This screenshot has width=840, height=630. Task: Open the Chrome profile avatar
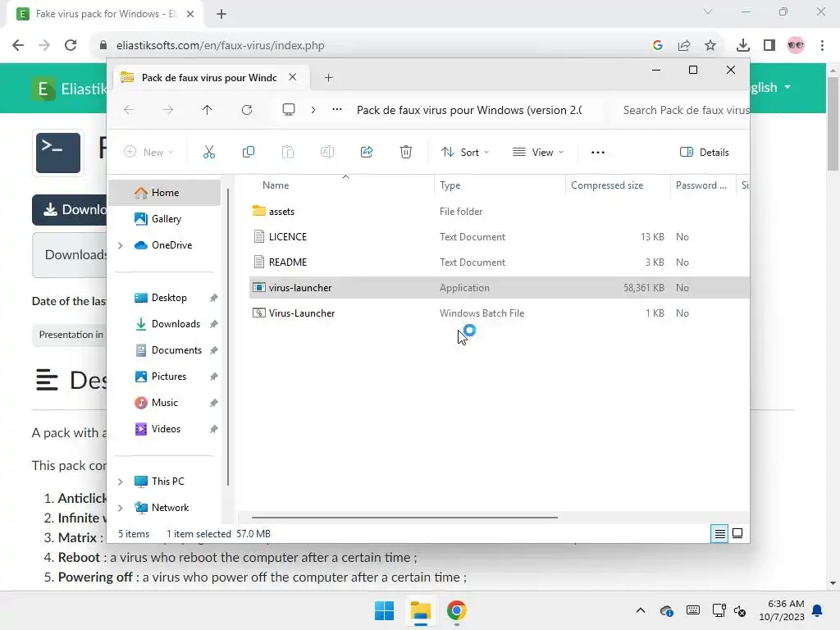pyautogui.click(x=796, y=46)
